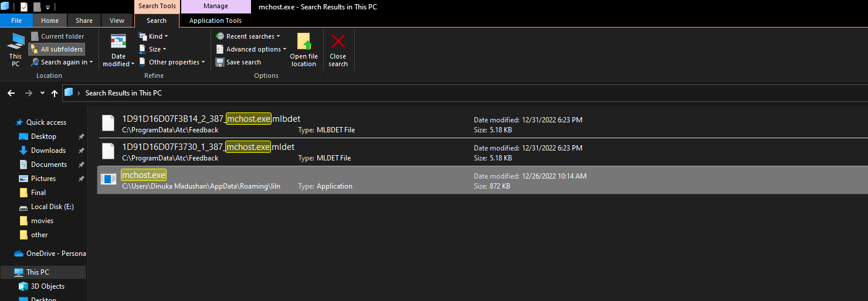Click the Search Tools contextual tab header
This screenshot has height=301, width=868.
(x=157, y=6)
